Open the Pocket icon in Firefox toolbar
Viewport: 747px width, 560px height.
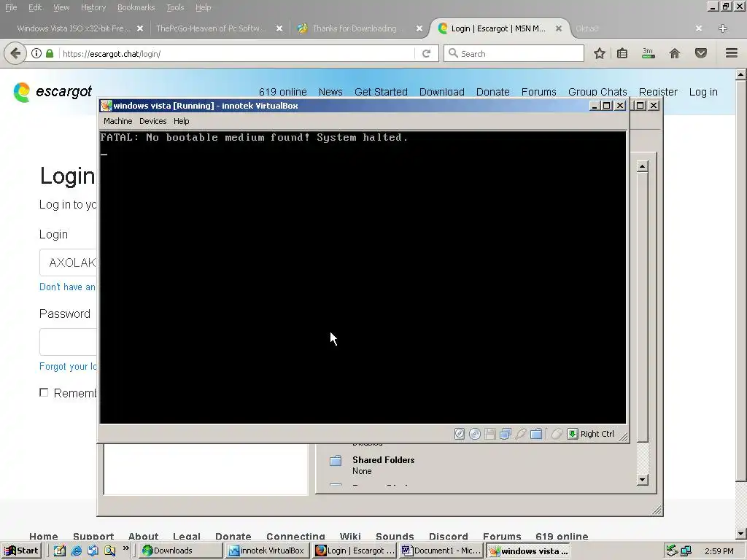point(701,53)
